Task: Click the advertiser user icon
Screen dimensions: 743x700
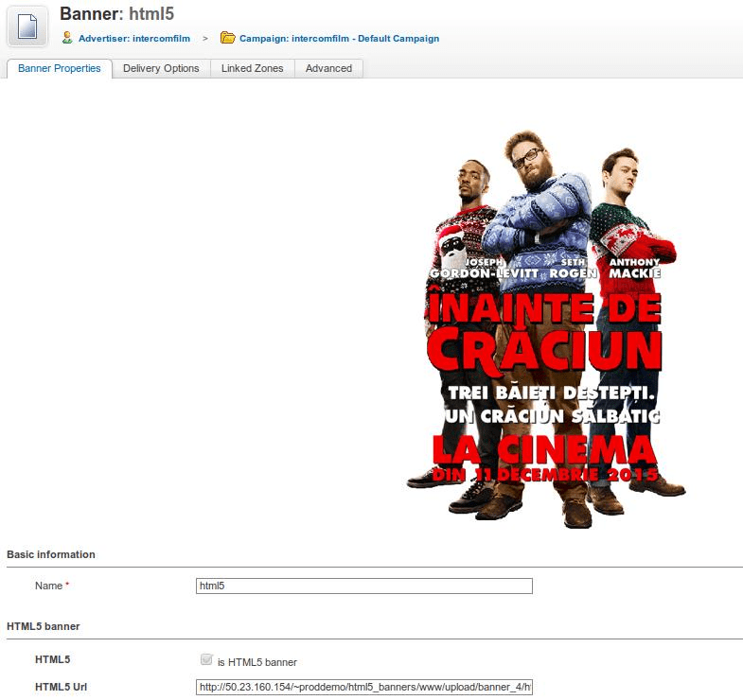Action: click(x=67, y=38)
